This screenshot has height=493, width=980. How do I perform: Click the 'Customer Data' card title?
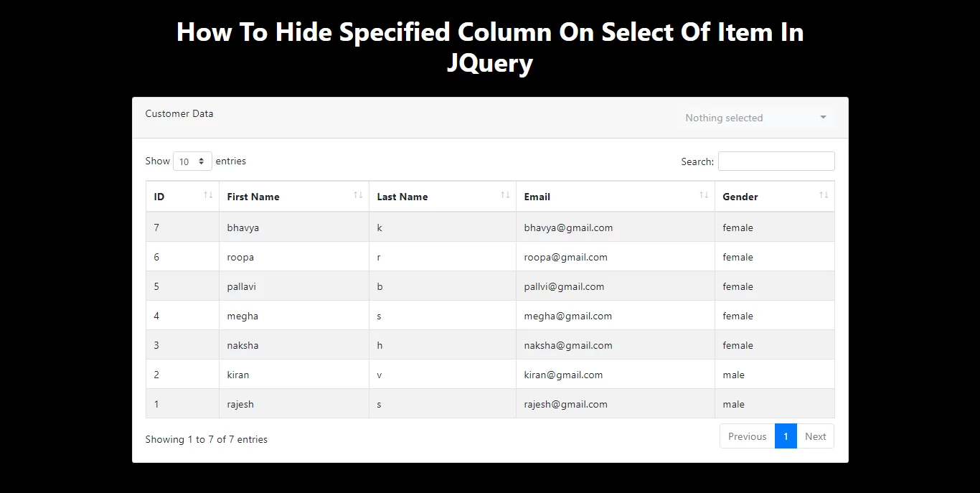179,113
